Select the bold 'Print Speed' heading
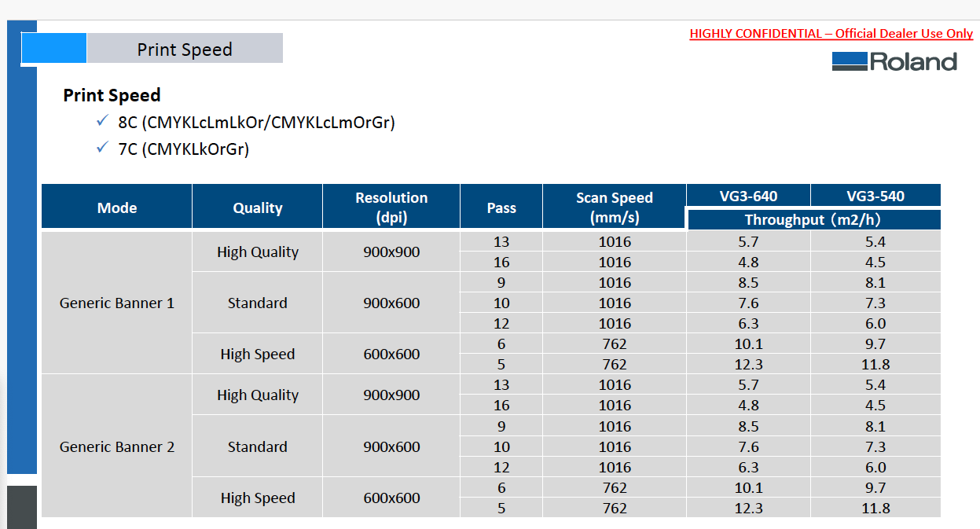The width and height of the screenshot is (980, 529). [112, 95]
